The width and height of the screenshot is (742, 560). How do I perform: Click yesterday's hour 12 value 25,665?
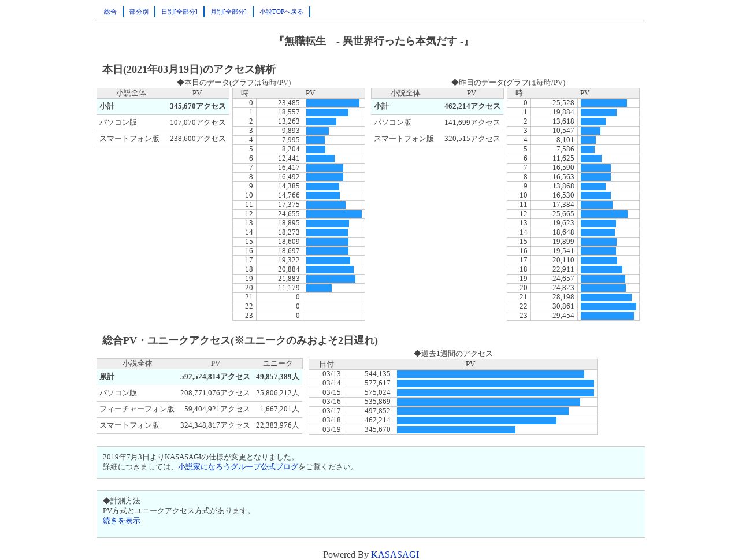563,214
